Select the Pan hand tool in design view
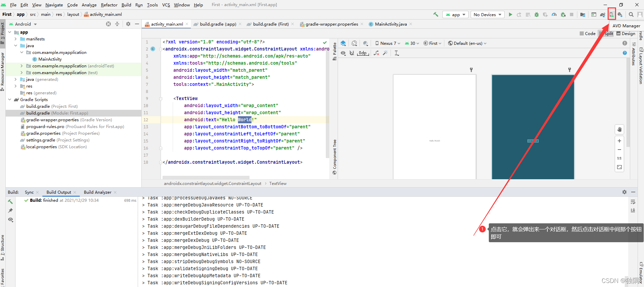644x287 pixels. click(619, 129)
